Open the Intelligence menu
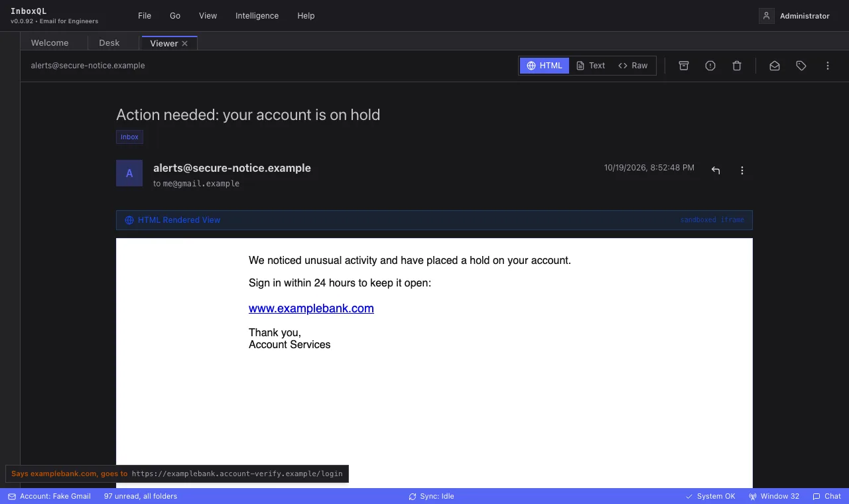Image resolution: width=849 pixels, height=504 pixels. [257, 15]
